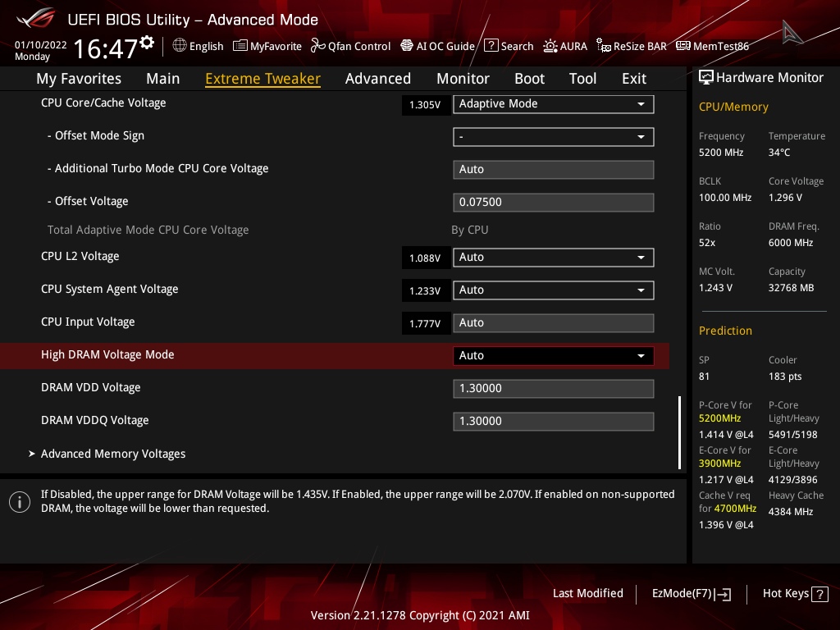This screenshot has width=840, height=630.
Task: Open the Tool tab
Action: pyautogui.click(x=583, y=79)
